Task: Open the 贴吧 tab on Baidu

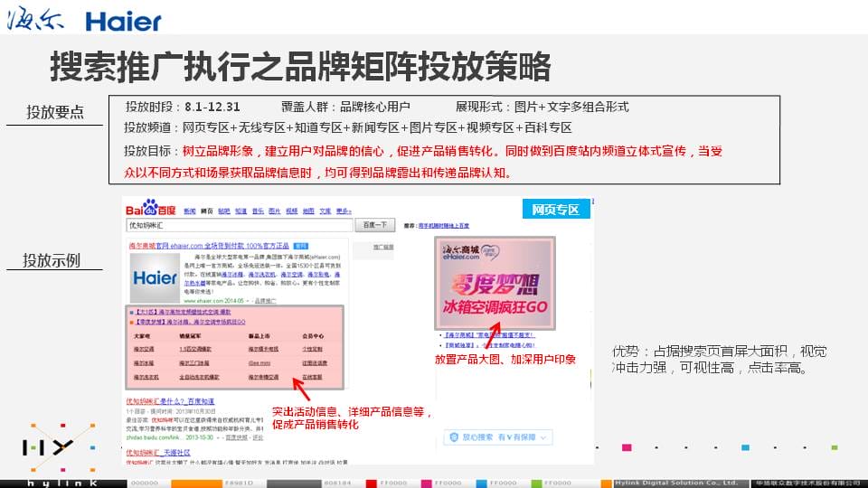Action: point(223,211)
